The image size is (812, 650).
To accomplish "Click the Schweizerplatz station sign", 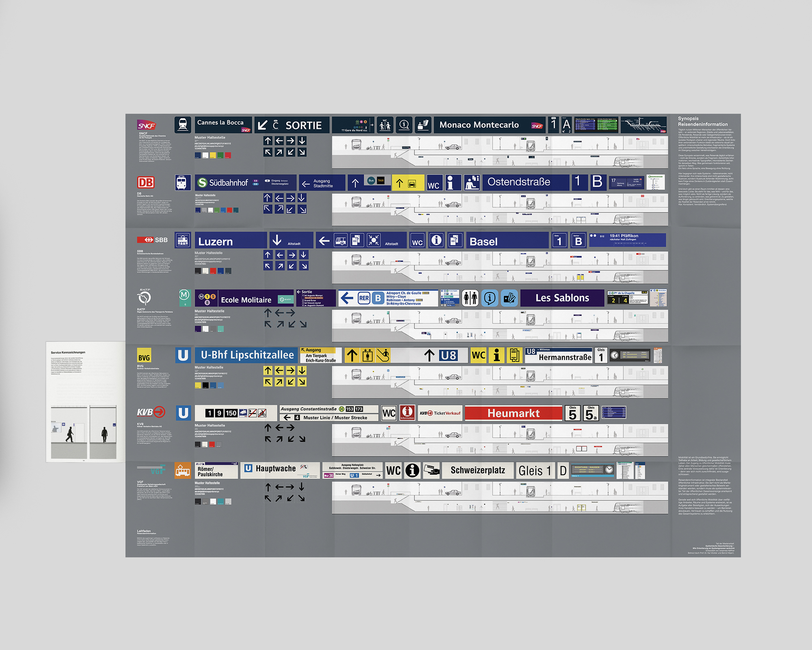I will tap(478, 470).
